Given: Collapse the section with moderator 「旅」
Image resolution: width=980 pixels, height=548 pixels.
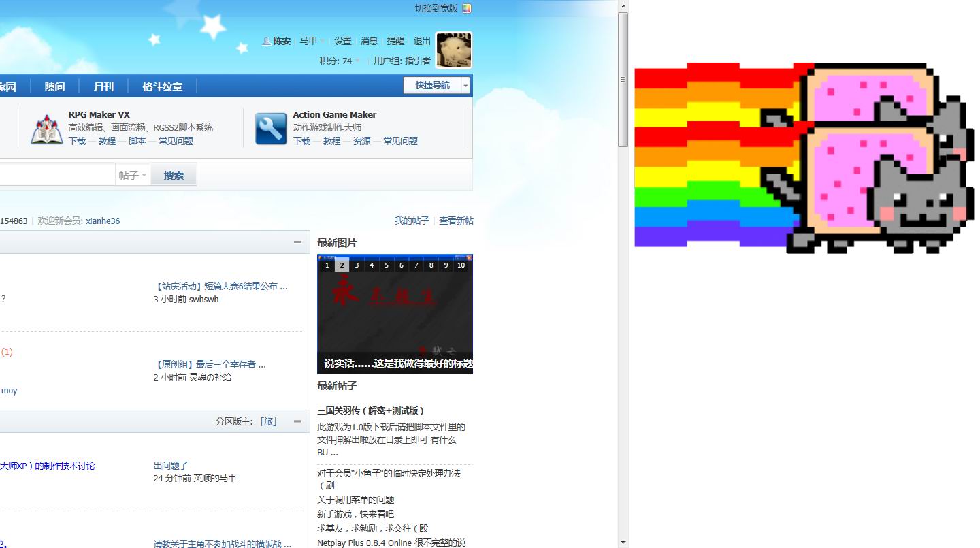Looking at the screenshot, I should [x=297, y=421].
